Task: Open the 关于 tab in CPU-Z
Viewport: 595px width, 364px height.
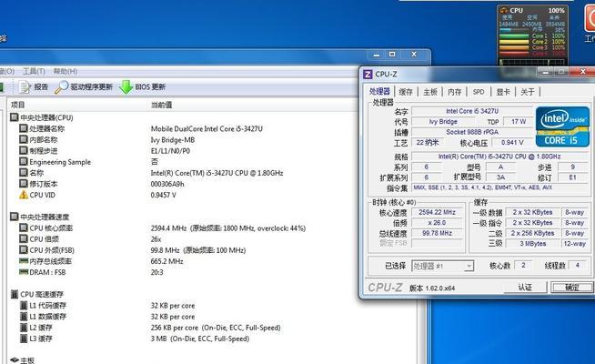Action: point(528,92)
